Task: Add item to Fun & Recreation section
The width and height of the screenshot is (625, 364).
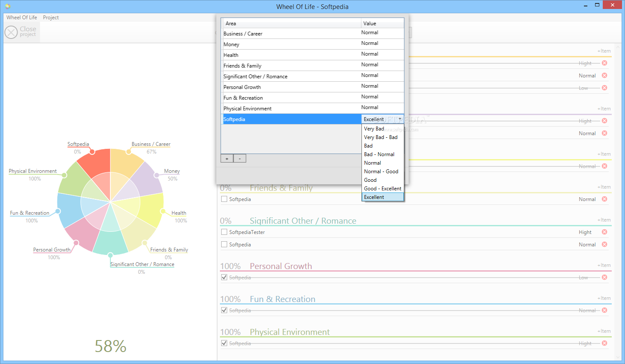Action: click(604, 298)
